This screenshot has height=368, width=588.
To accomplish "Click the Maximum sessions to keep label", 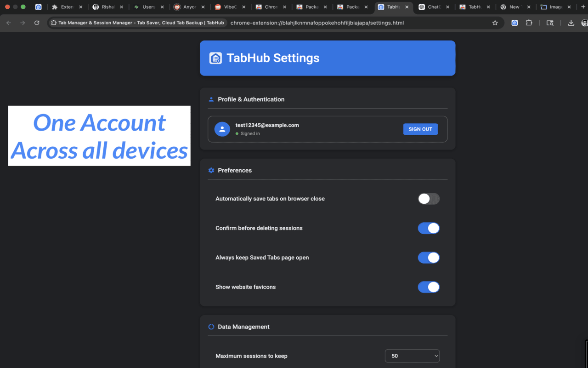I will (x=251, y=356).
